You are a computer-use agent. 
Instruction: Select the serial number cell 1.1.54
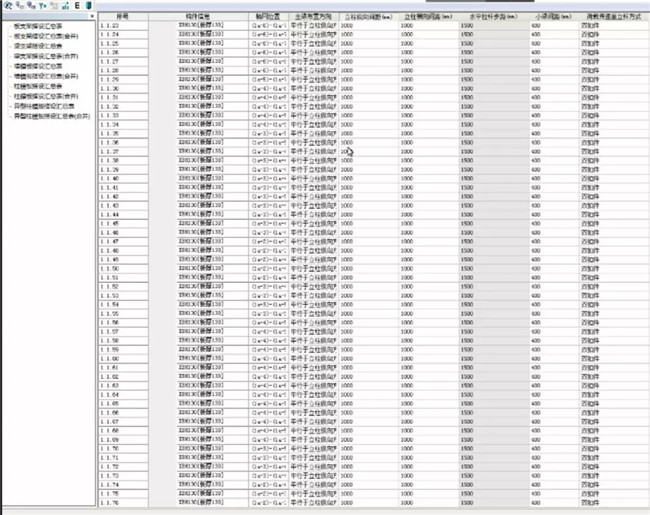123,305
